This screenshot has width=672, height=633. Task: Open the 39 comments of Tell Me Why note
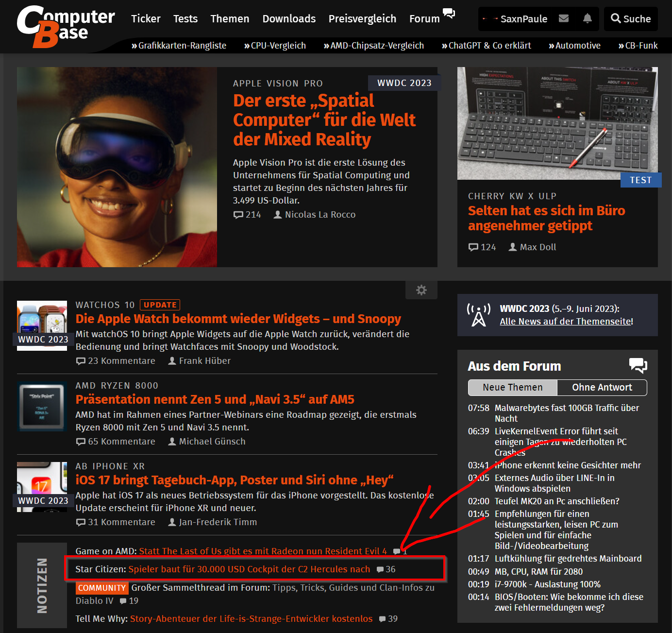click(388, 619)
